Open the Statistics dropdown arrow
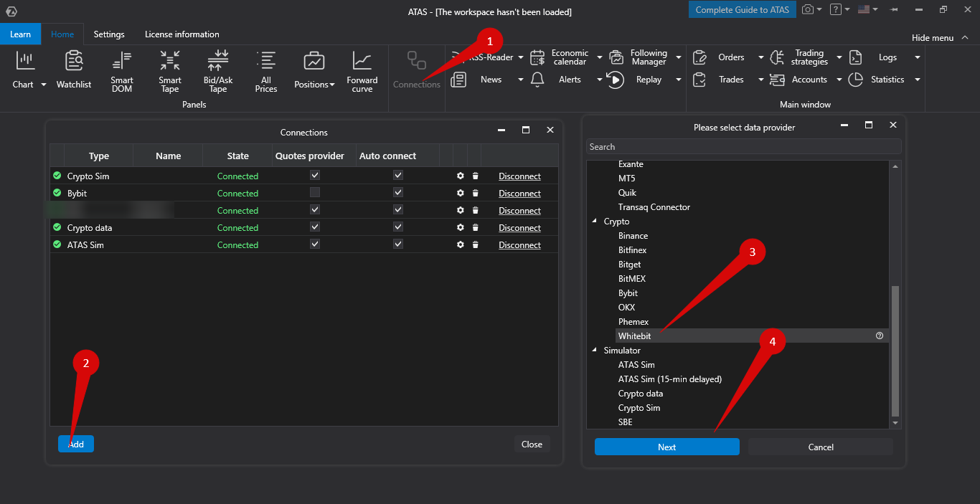The width and height of the screenshot is (980, 504). pyautogui.click(x=917, y=80)
